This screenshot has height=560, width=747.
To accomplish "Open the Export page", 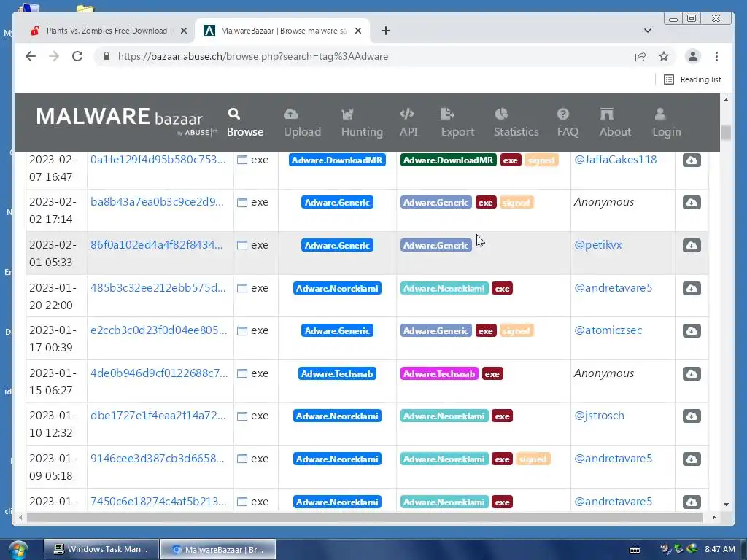I will click(457, 122).
